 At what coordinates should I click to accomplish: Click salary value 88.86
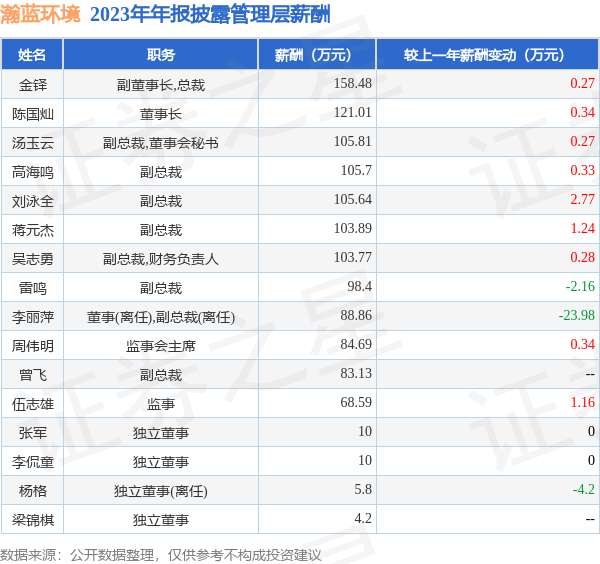click(x=356, y=316)
